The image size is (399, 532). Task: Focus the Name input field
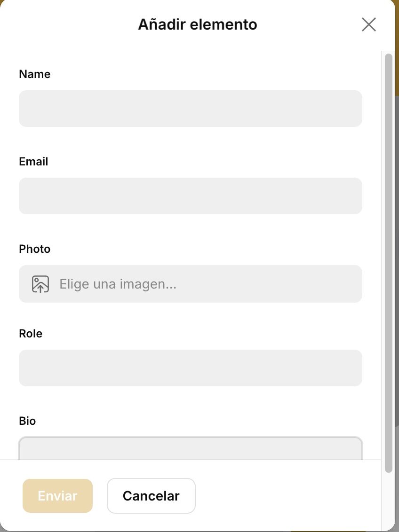pyautogui.click(x=190, y=109)
